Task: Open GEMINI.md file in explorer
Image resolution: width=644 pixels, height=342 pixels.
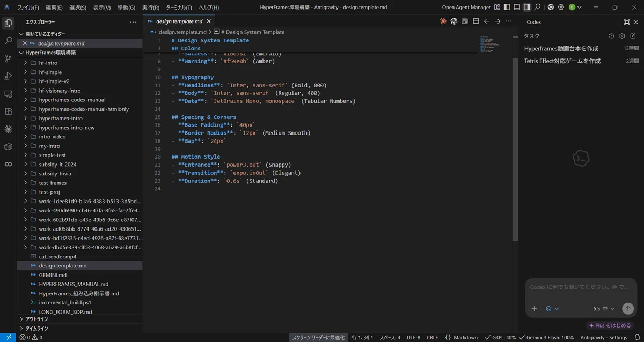Action: [x=53, y=275]
